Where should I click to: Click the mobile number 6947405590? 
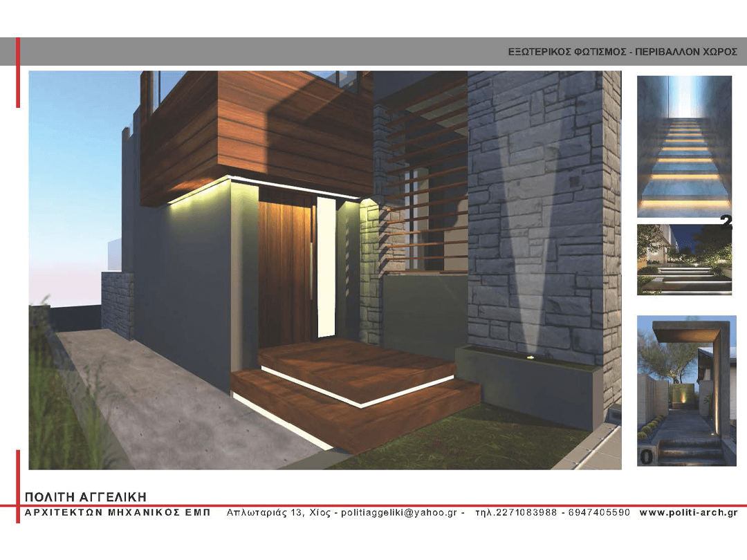pos(599,513)
